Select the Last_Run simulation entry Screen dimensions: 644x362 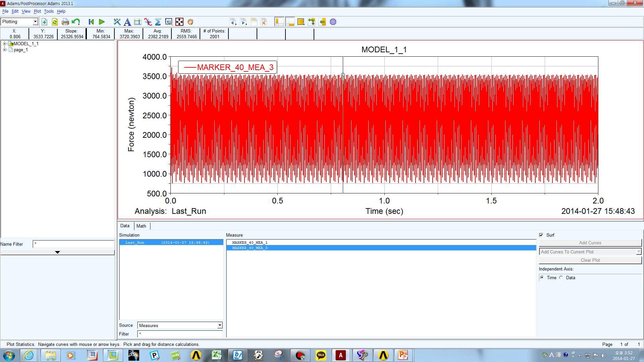click(171, 242)
